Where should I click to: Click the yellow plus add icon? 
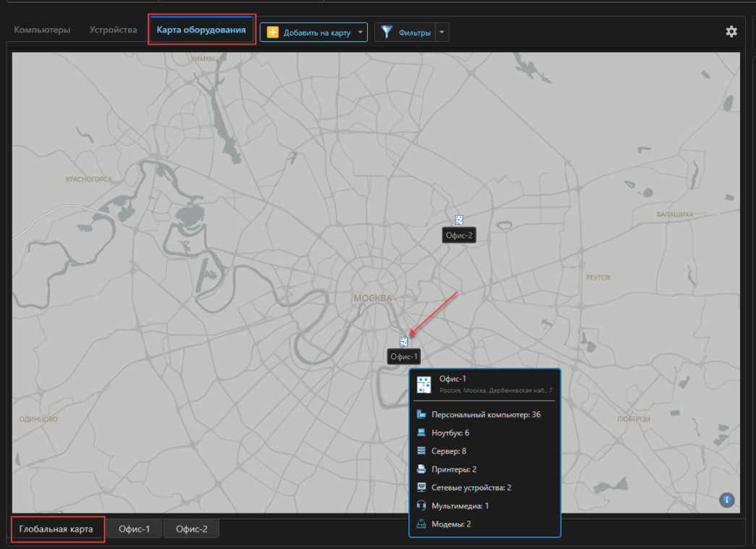tap(272, 33)
